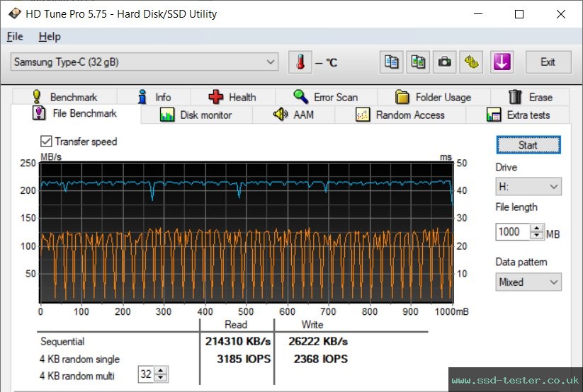Screen dimensions: 583x392
Task: Switch to the Extra tests tab
Action: pyautogui.click(x=518, y=115)
